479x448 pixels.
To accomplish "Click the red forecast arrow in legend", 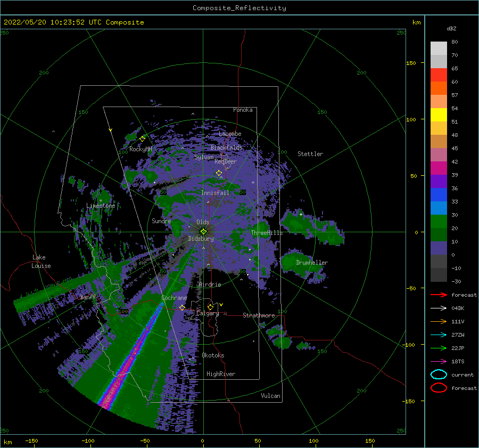I will click(x=439, y=295).
